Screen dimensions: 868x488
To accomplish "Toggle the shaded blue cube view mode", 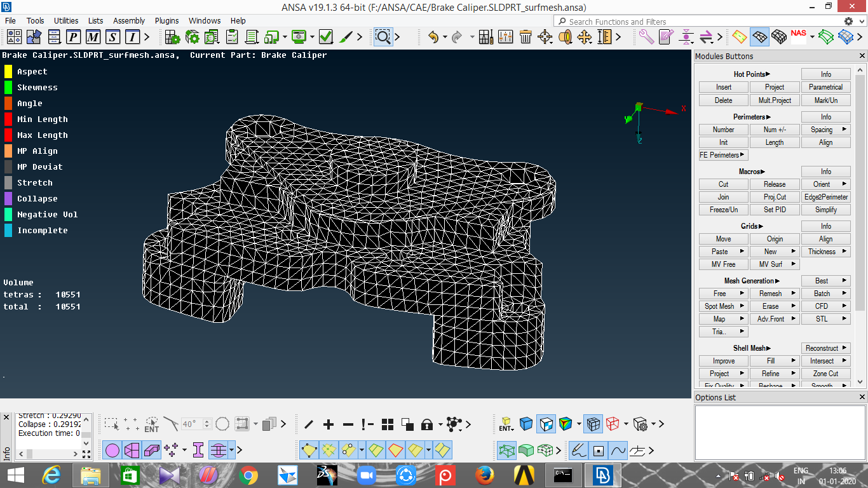I will pyautogui.click(x=526, y=424).
